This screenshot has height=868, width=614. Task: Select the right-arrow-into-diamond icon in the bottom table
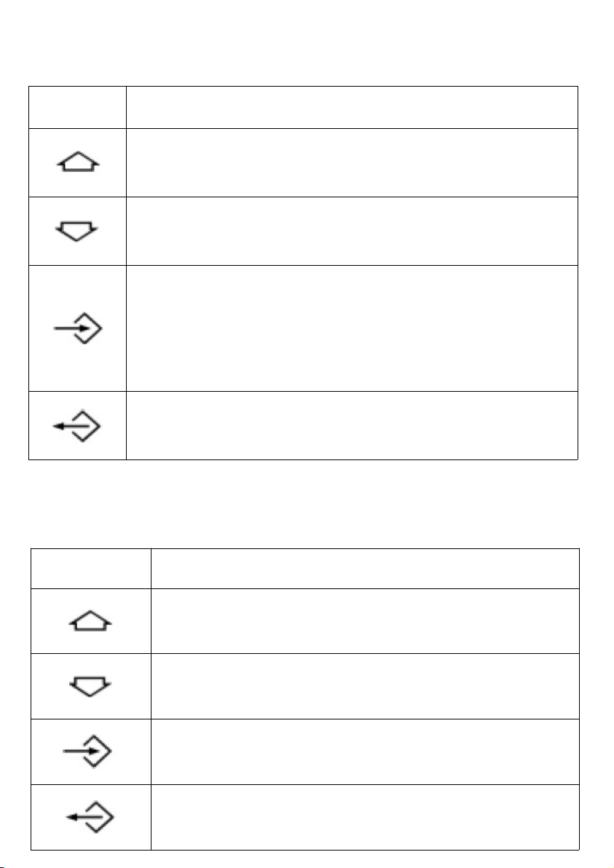(x=87, y=751)
